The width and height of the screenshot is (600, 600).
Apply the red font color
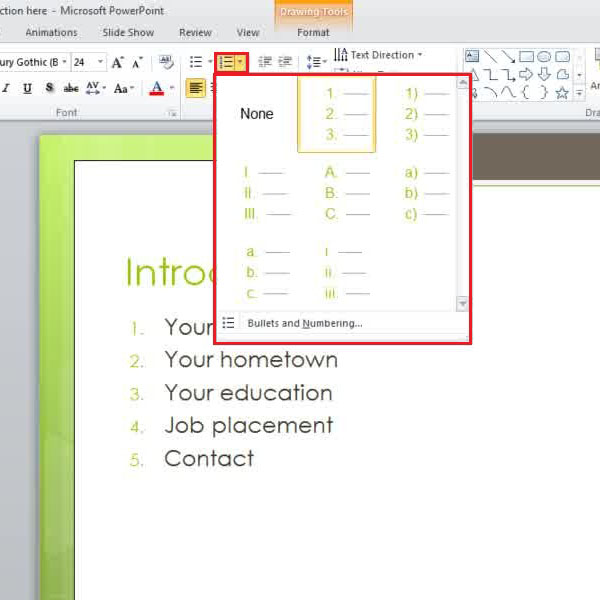[x=157, y=88]
